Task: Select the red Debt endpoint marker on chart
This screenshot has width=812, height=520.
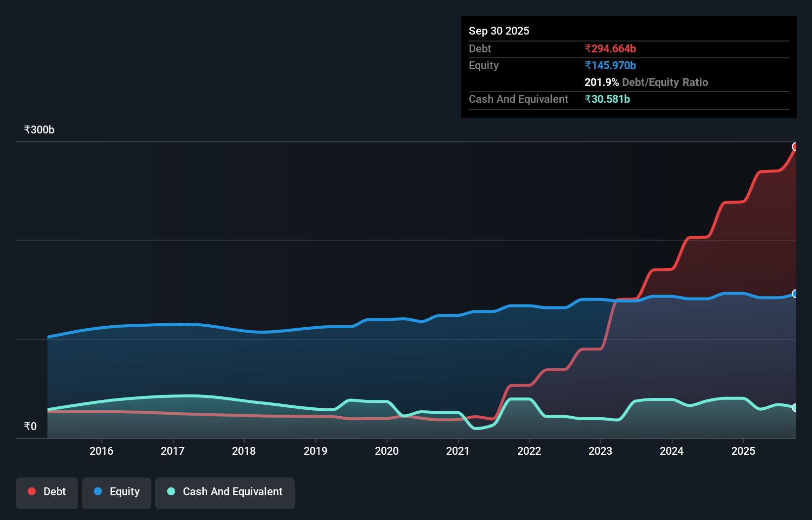Action: coord(795,146)
